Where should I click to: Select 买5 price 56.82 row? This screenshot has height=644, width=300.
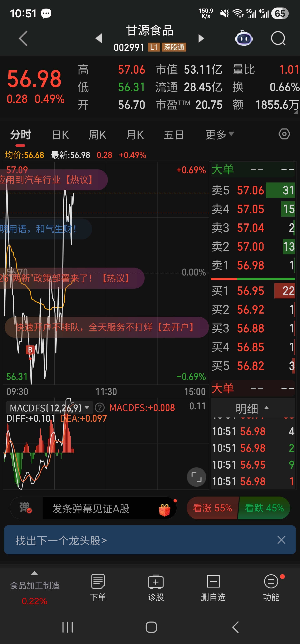(x=253, y=366)
